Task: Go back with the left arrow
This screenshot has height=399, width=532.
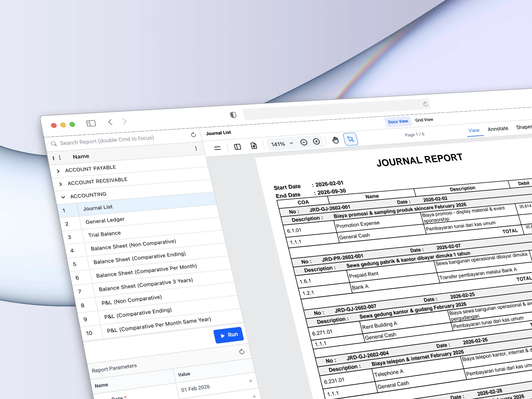Action: [x=110, y=122]
